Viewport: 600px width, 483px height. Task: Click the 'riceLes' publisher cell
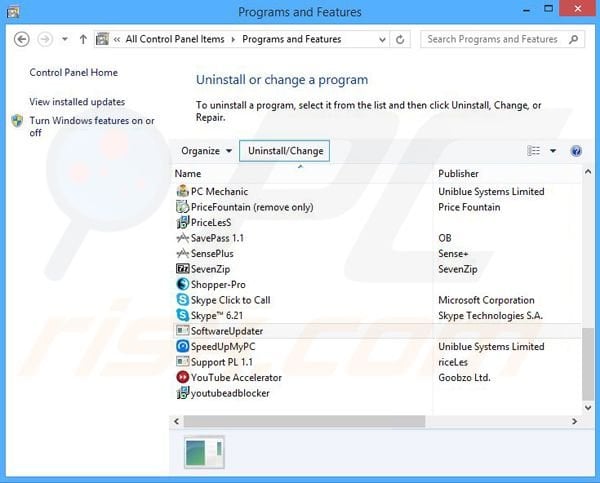point(453,362)
